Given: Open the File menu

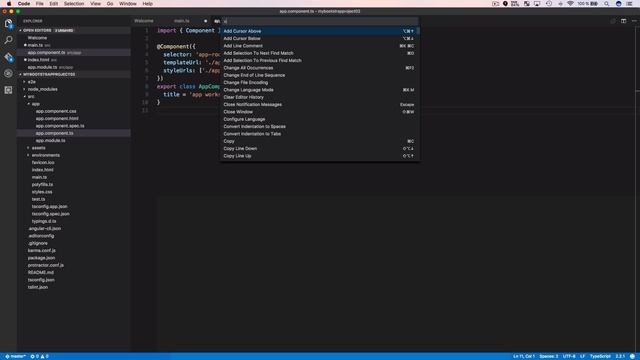Looking at the screenshot, I should 40,4.
